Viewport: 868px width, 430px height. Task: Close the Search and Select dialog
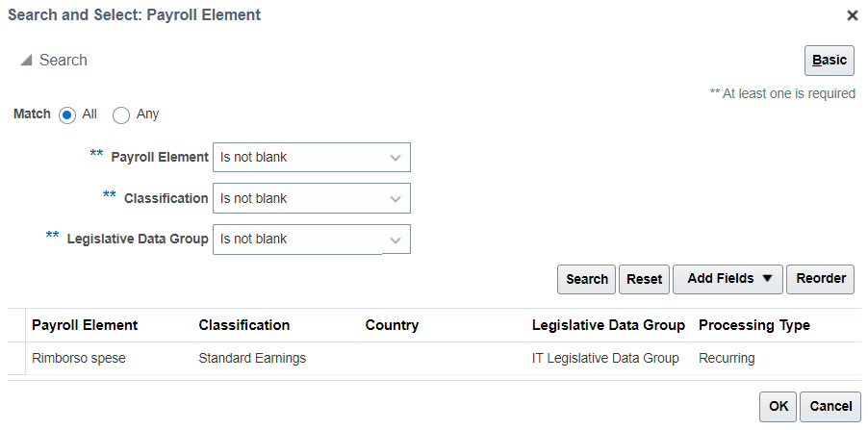(853, 16)
